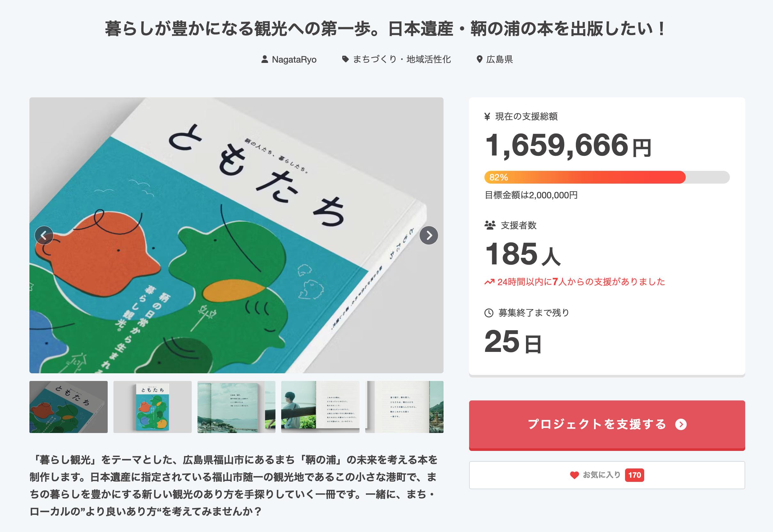The width and height of the screenshot is (773, 532).
Task: Click the clock icon beside 募集終了まで残り
Action: 489,313
